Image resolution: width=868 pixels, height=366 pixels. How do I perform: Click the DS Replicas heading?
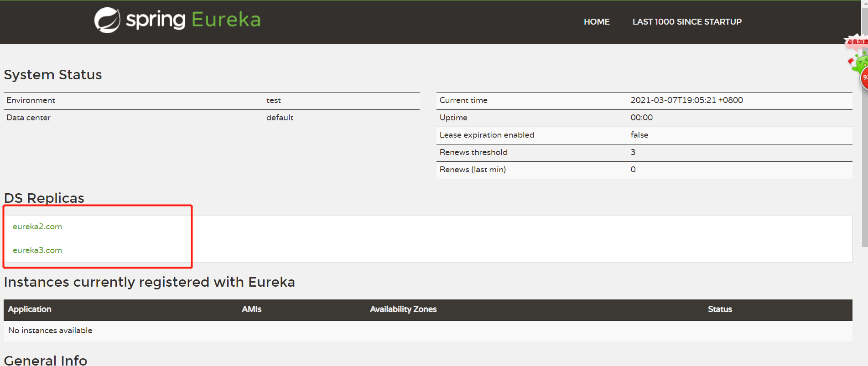[x=44, y=198]
